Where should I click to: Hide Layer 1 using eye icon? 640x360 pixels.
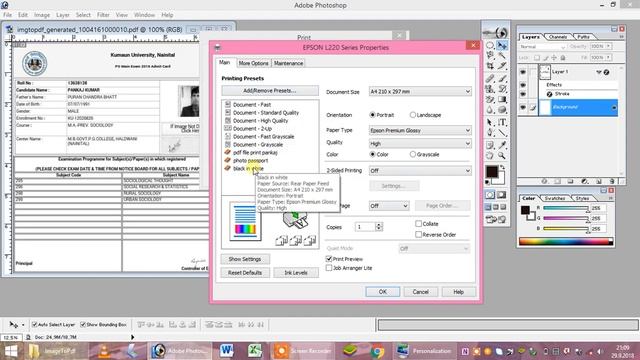coord(523,72)
